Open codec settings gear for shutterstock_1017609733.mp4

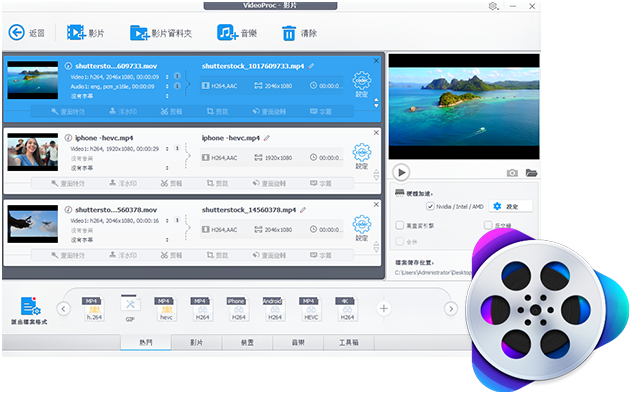362,81
